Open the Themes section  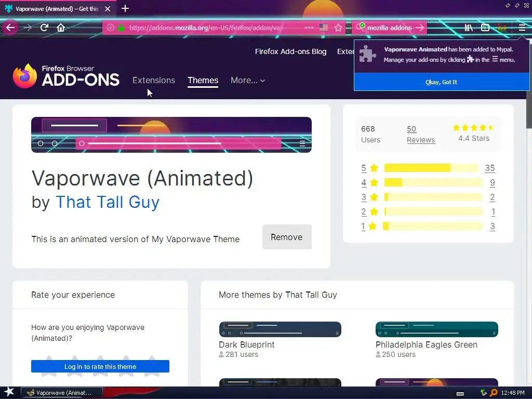pyautogui.click(x=203, y=81)
